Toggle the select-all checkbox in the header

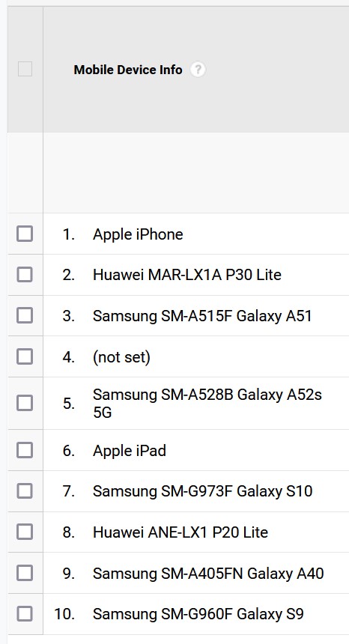(25, 69)
